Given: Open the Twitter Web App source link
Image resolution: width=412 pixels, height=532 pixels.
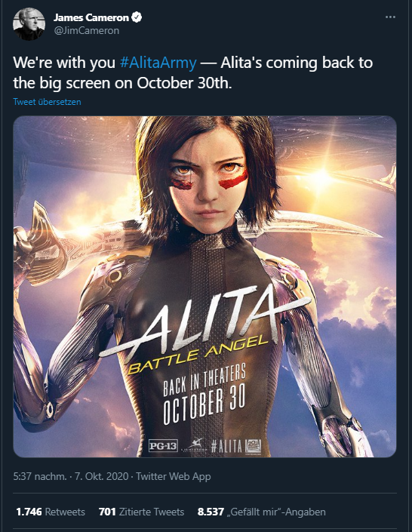Looking at the screenshot, I should 174,476.
